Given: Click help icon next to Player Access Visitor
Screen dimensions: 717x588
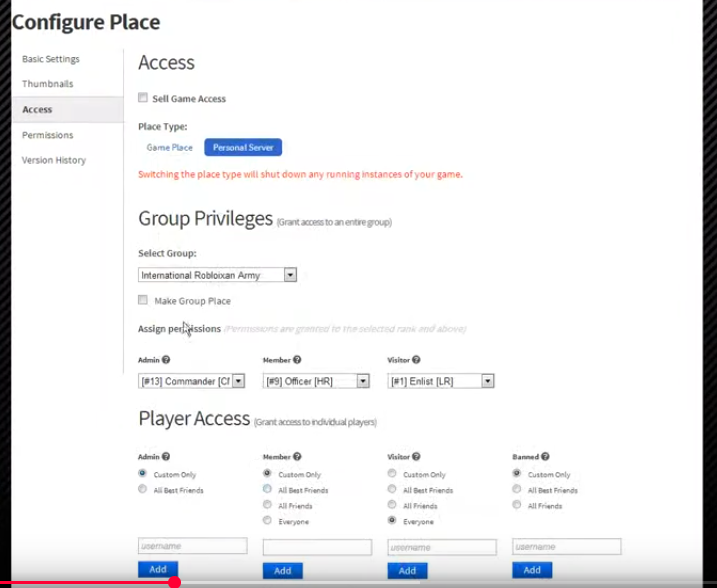Looking at the screenshot, I should (417, 457).
